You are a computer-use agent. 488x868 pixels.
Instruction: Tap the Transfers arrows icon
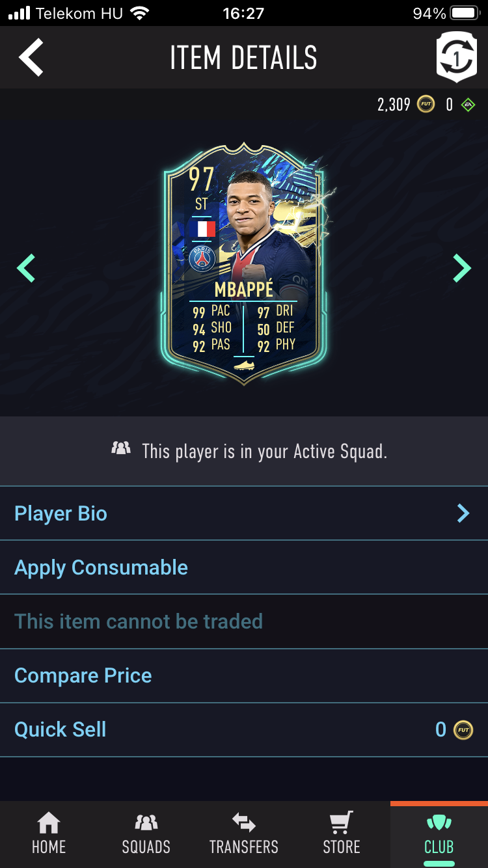pyautogui.click(x=244, y=823)
